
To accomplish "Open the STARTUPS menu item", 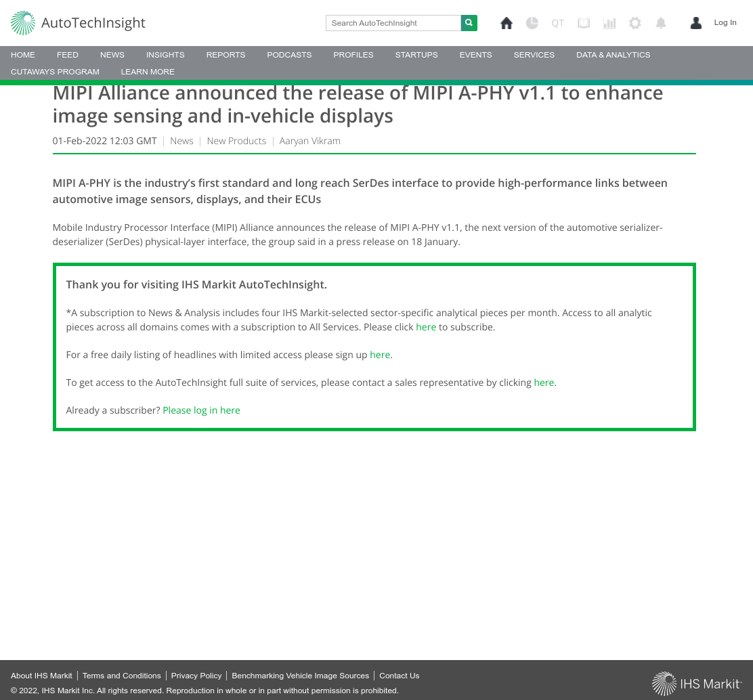I will pyautogui.click(x=416, y=55).
